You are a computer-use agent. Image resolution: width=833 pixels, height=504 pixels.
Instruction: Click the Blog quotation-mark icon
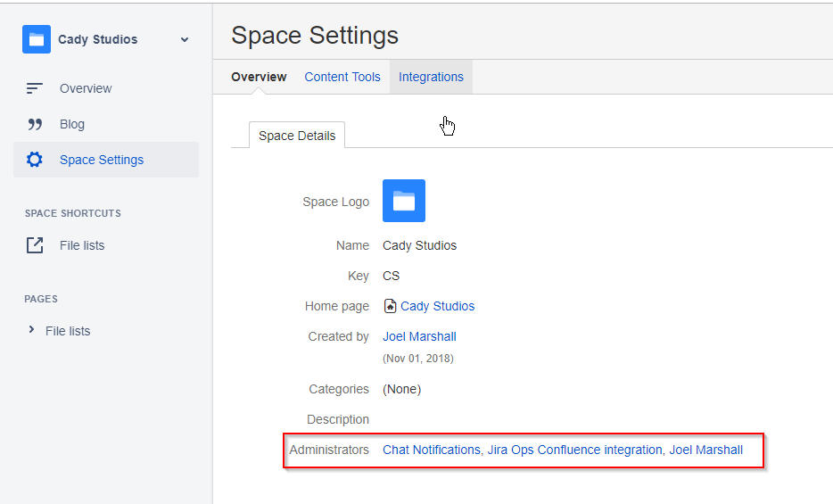35,124
